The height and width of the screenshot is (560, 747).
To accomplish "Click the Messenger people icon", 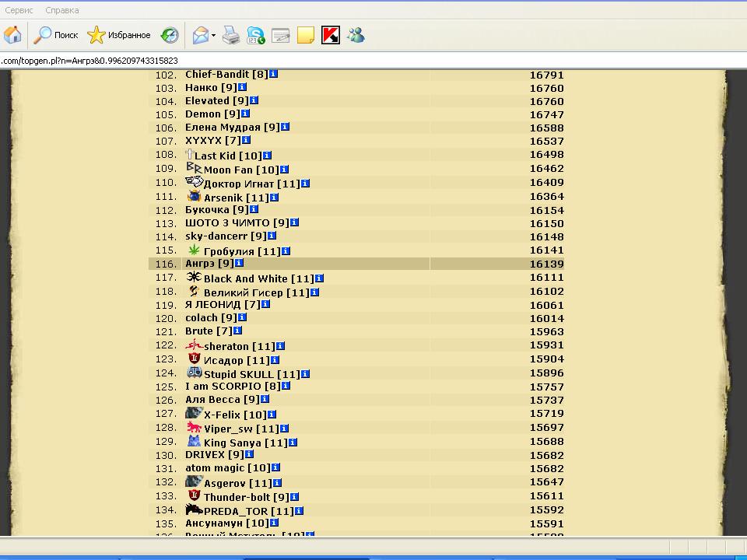I will pyautogui.click(x=356, y=35).
